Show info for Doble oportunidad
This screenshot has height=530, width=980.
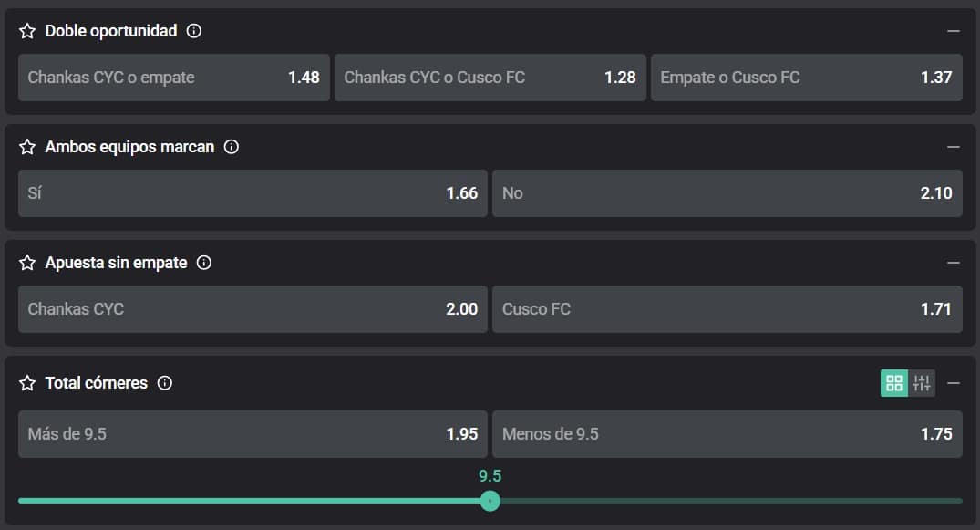tap(193, 31)
